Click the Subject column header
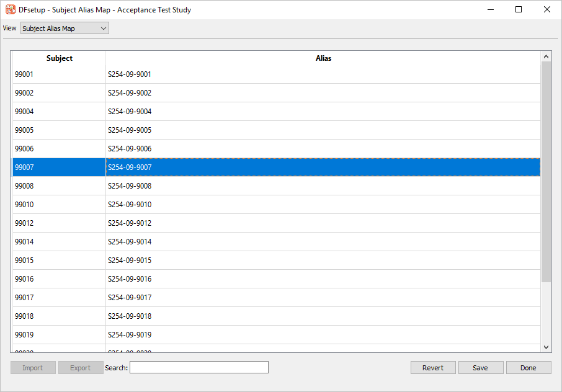562x392 pixels. (x=60, y=58)
